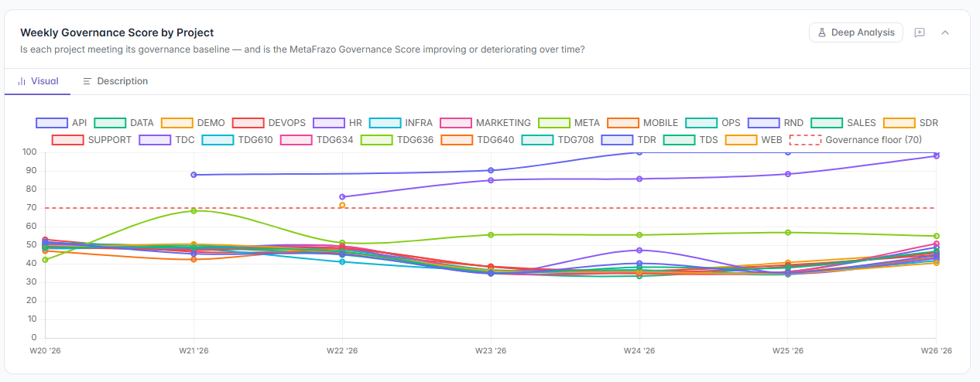Toggle the API legend swatch
This screenshot has width=980, height=382.
coord(52,123)
